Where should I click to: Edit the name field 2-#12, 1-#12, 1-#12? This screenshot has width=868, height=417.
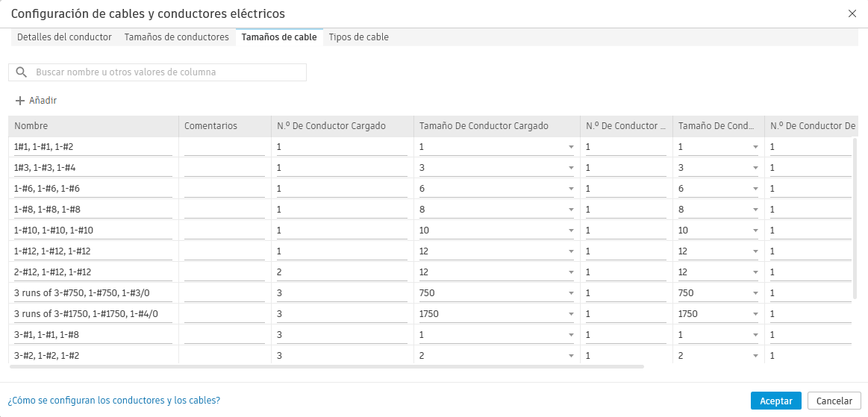[x=93, y=272]
